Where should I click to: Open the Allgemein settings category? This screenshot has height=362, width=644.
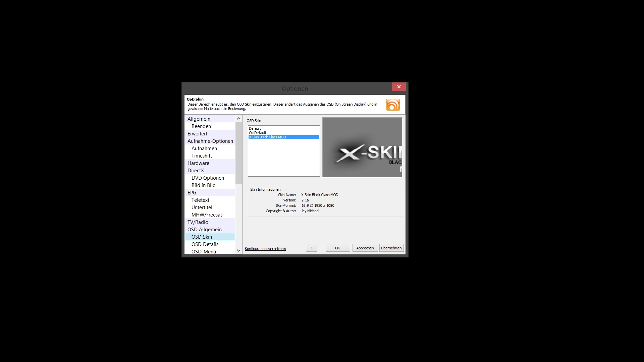(199, 119)
